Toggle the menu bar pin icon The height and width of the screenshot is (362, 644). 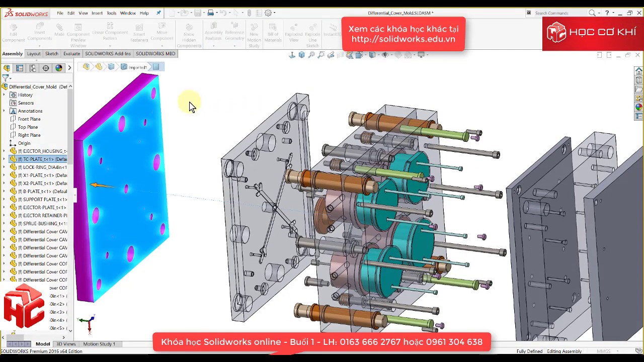pos(158,13)
